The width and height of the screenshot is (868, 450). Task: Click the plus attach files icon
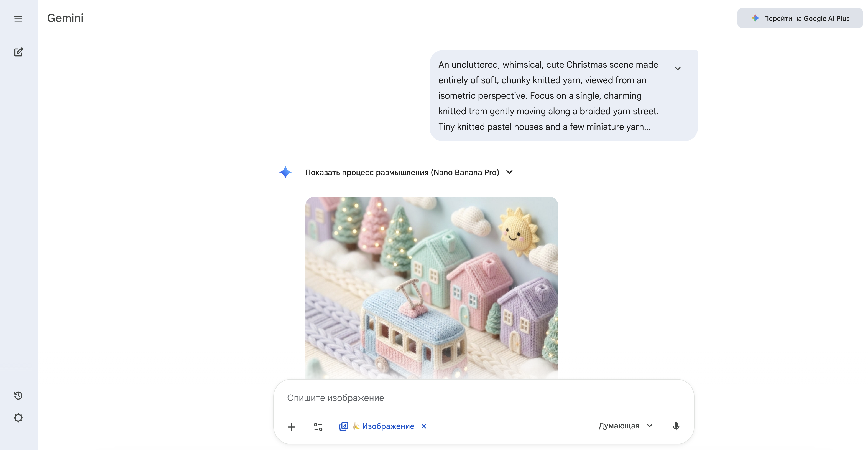(292, 427)
